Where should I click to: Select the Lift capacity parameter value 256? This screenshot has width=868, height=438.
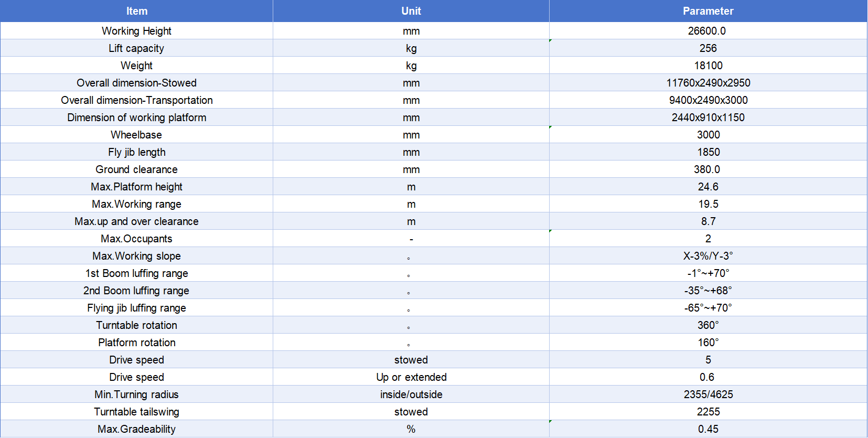click(x=708, y=48)
